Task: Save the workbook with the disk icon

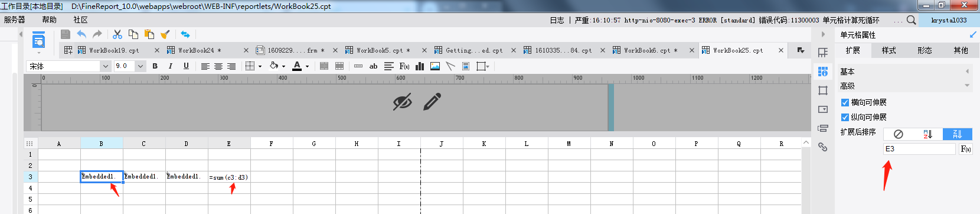Action: click(x=66, y=34)
